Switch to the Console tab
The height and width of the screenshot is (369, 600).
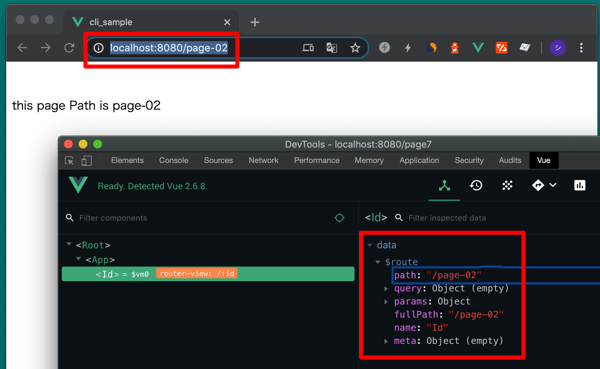174,160
